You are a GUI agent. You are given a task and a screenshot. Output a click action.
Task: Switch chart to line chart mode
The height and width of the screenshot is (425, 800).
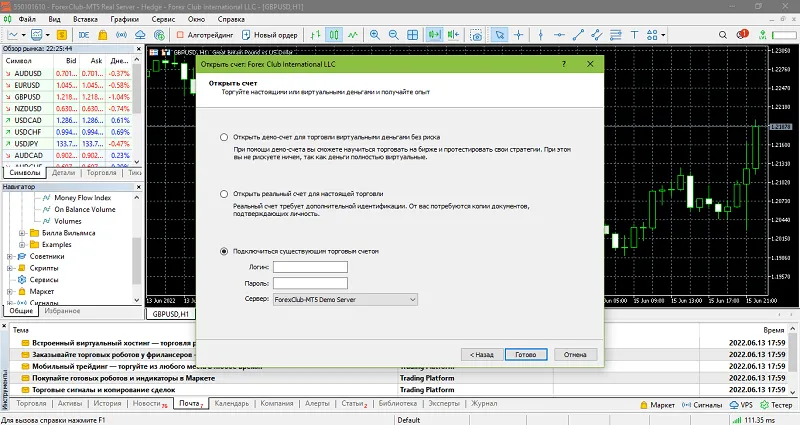click(x=353, y=35)
